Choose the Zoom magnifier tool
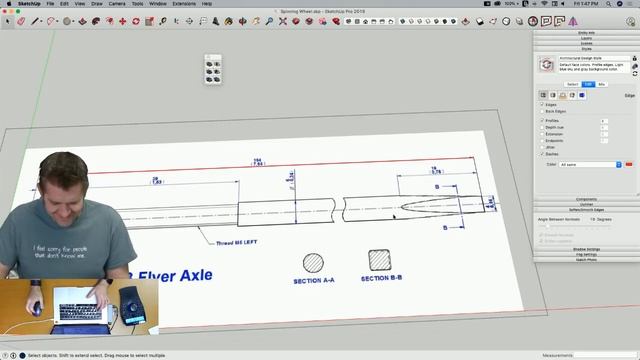Viewport: 640px width, 360px height. click(x=269, y=21)
